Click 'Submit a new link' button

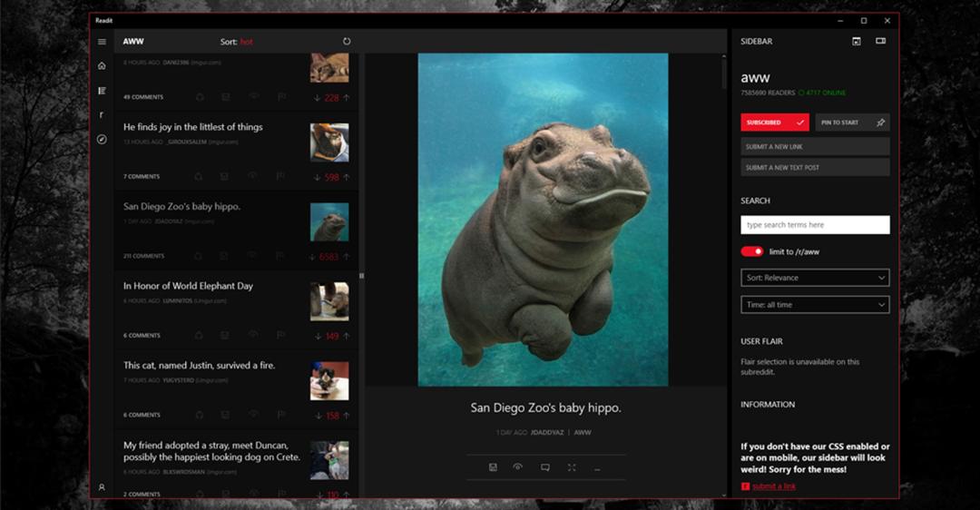tap(815, 146)
